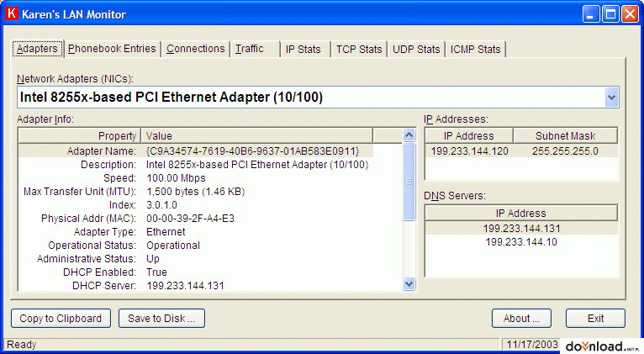Select the Adapter Type Ethernet row
Viewport: 644px width, 354px height.
click(196, 231)
